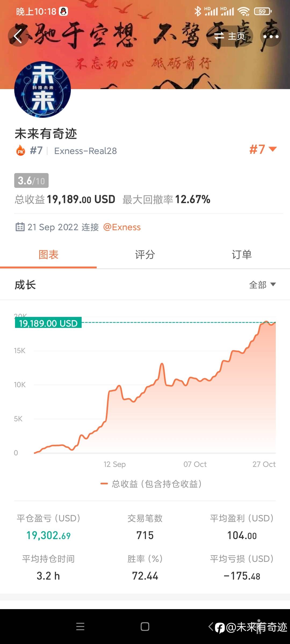This screenshot has height=644, width=290.
Task: Open the 全部 time range dropdown
Action: (262, 285)
